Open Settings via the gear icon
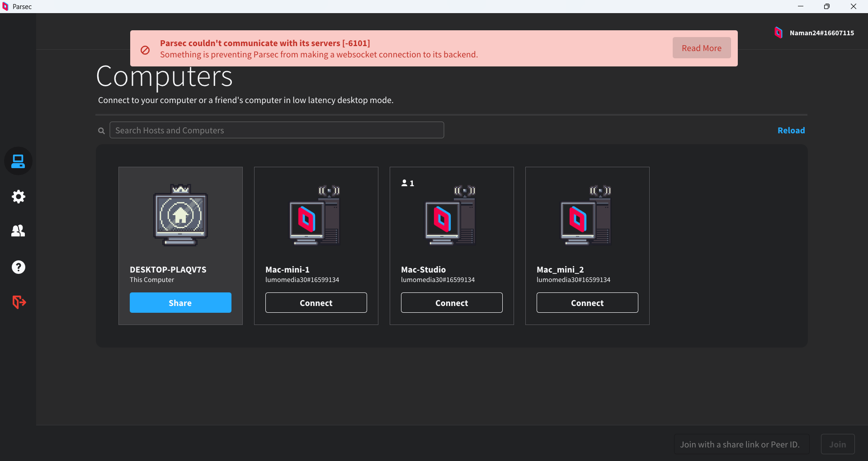 (18, 197)
